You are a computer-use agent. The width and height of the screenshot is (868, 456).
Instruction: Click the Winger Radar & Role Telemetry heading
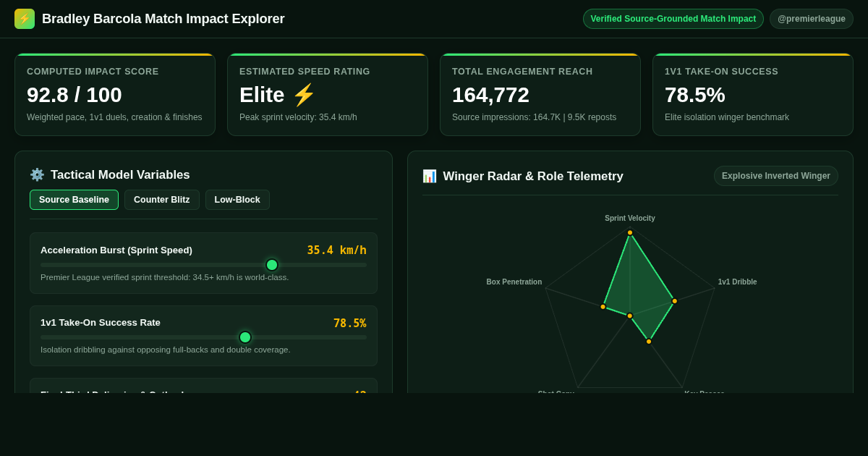click(533, 176)
